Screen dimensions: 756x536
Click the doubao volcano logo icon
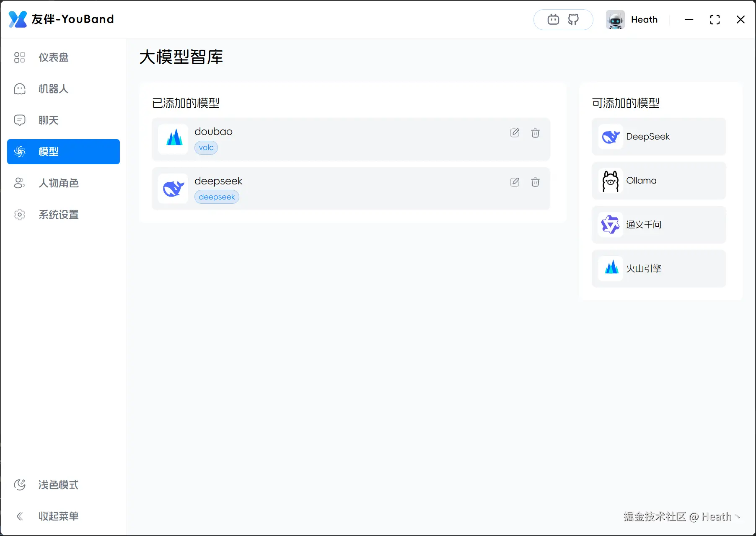pyautogui.click(x=173, y=139)
